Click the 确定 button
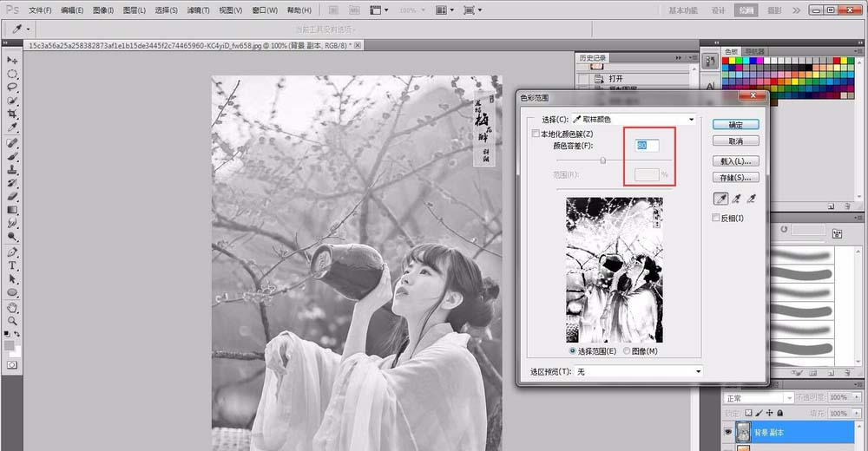 click(735, 125)
